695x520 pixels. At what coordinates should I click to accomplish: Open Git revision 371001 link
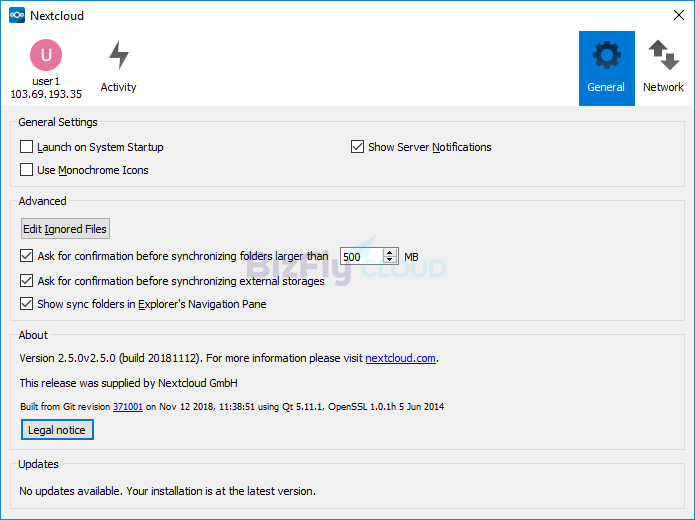coord(128,407)
